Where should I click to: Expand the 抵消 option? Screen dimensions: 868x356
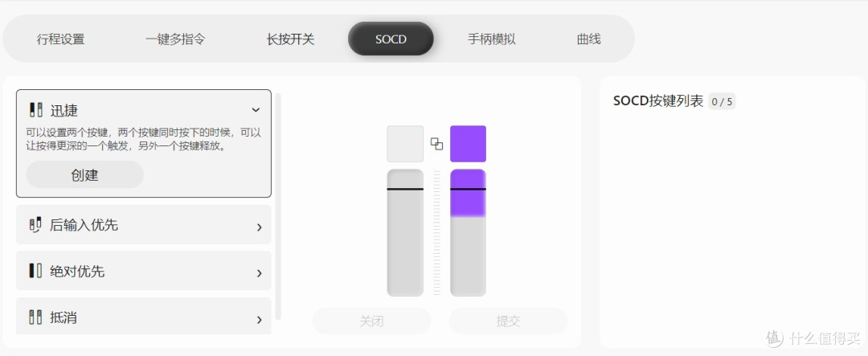(x=259, y=320)
